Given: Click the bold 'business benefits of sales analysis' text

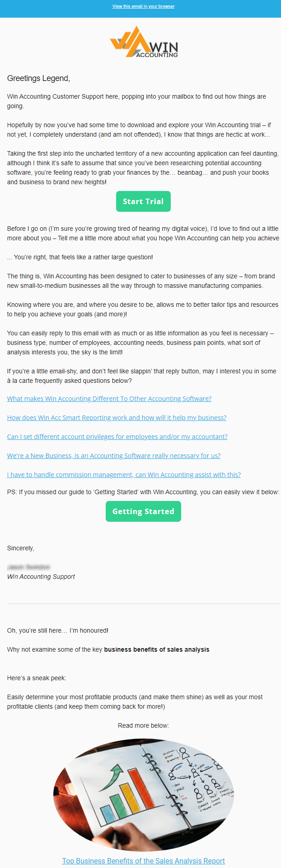Looking at the screenshot, I should coord(157,649).
